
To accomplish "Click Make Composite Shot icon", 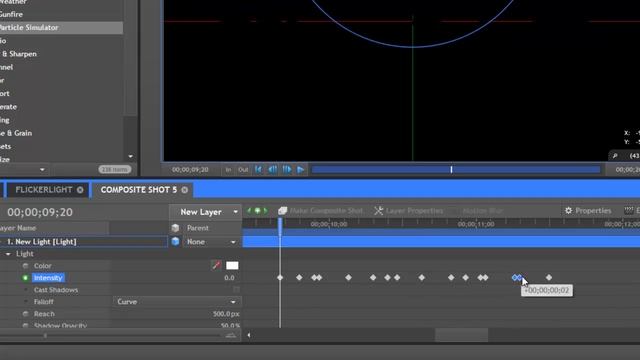I will (x=282, y=211).
